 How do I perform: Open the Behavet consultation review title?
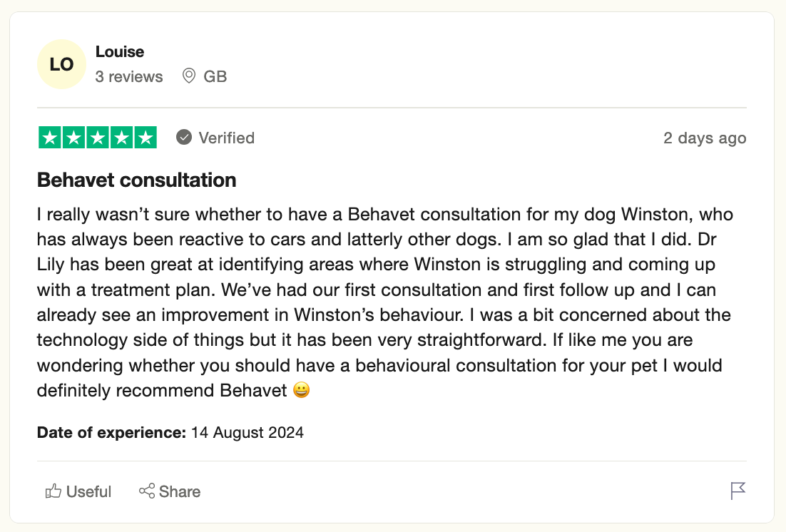point(136,180)
